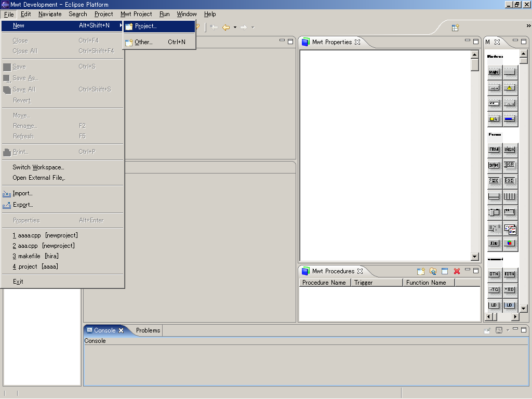Select the SCR palette icon
The image size is (532, 399).
[509, 165]
